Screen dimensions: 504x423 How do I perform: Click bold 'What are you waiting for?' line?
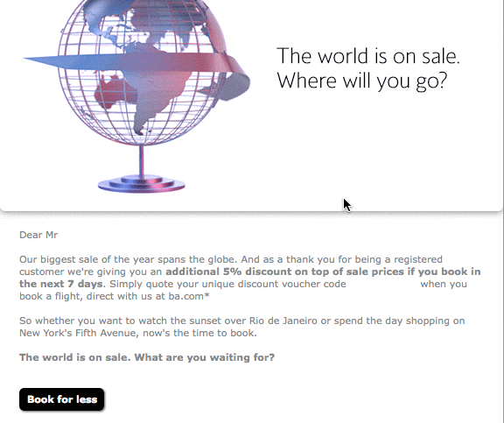click(x=205, y=357)
